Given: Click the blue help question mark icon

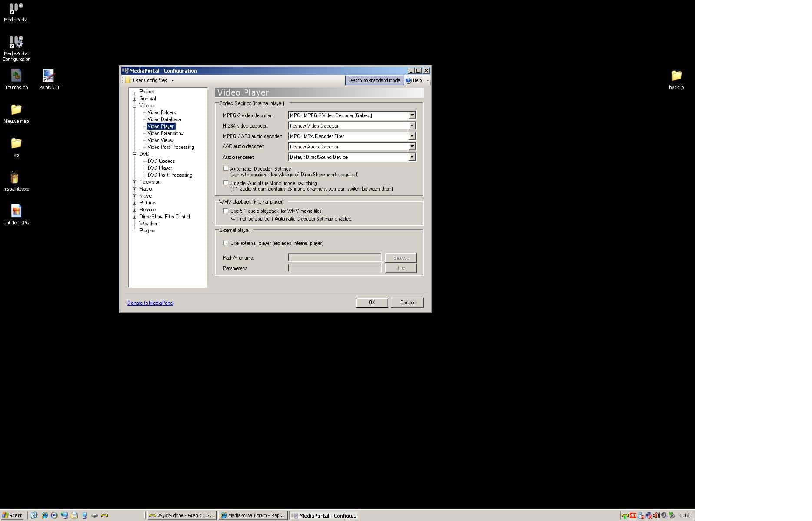Looking at the screenshot, I should (x=408, y=80).
